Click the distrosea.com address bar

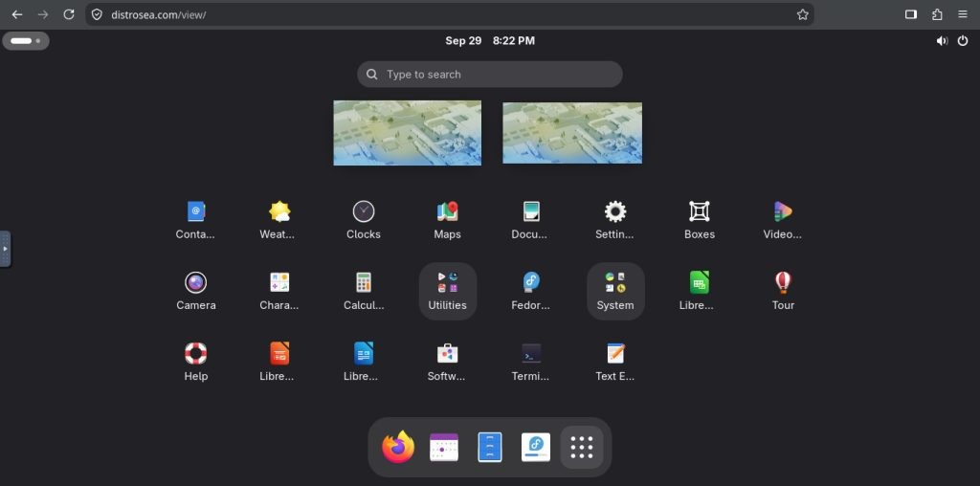(x=449, y=14)
